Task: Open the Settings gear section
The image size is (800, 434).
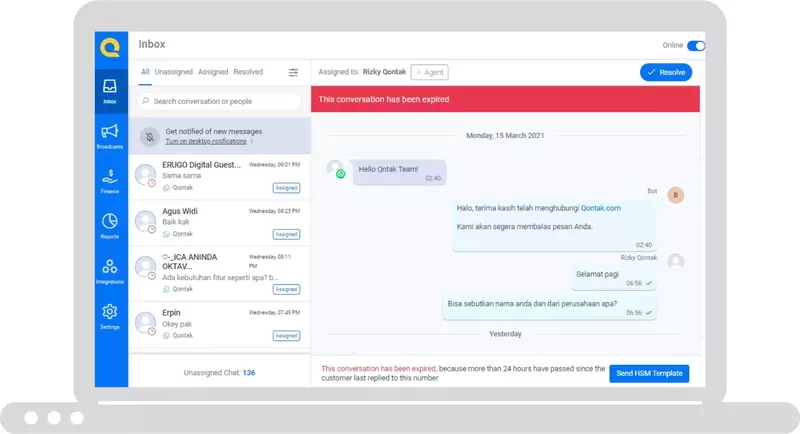Action: tap(110, 316)
